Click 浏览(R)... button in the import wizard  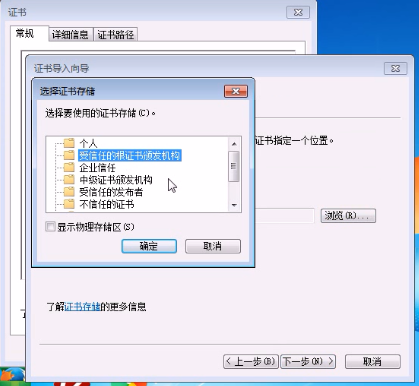coord(348,216)
